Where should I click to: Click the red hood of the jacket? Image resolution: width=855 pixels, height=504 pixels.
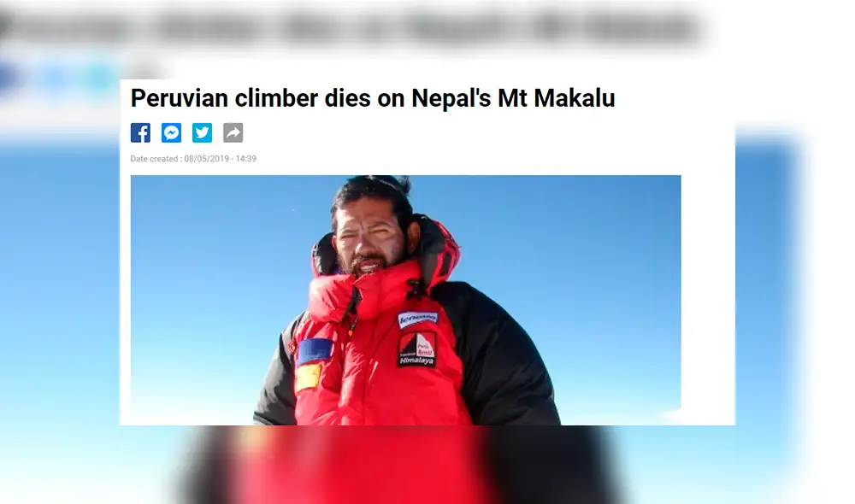439,250
